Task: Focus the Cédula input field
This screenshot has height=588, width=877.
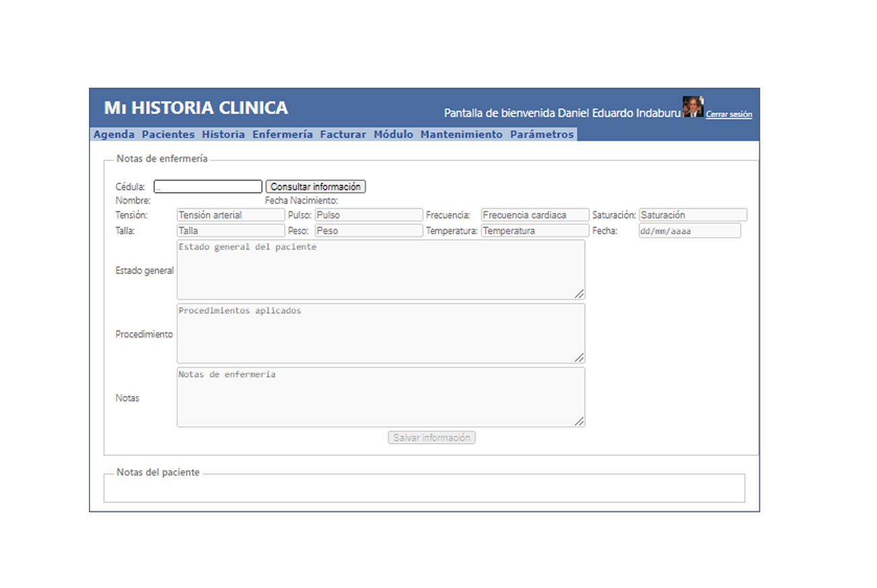Action: tap(207, 187)
